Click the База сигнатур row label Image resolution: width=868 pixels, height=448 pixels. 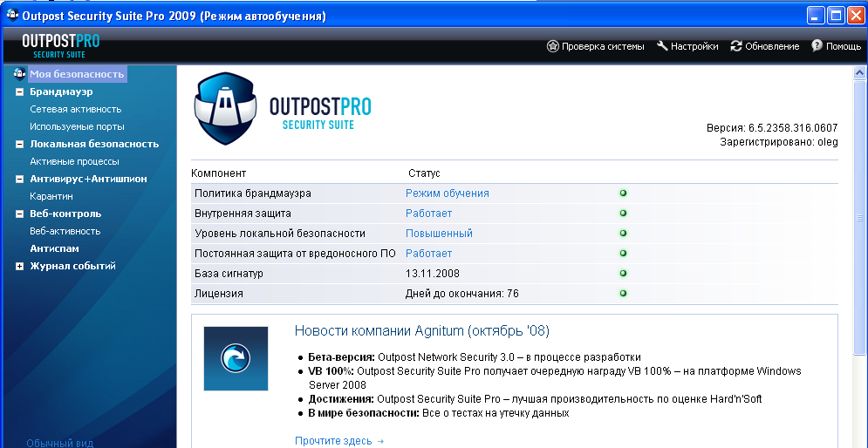coord(229,273)
